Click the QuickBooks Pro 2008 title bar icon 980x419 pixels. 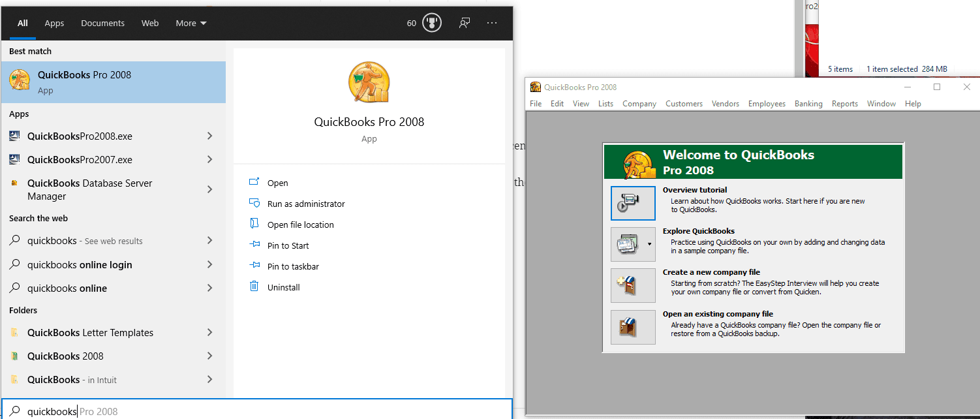(x=536, y=87)
